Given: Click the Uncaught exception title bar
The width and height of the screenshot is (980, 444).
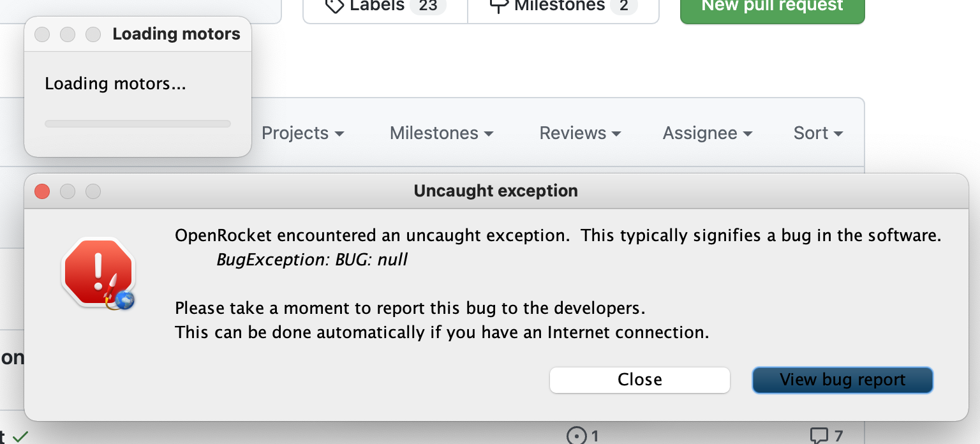Looking at the screenshot, I should pyautogui.click(x=496, y=191).
